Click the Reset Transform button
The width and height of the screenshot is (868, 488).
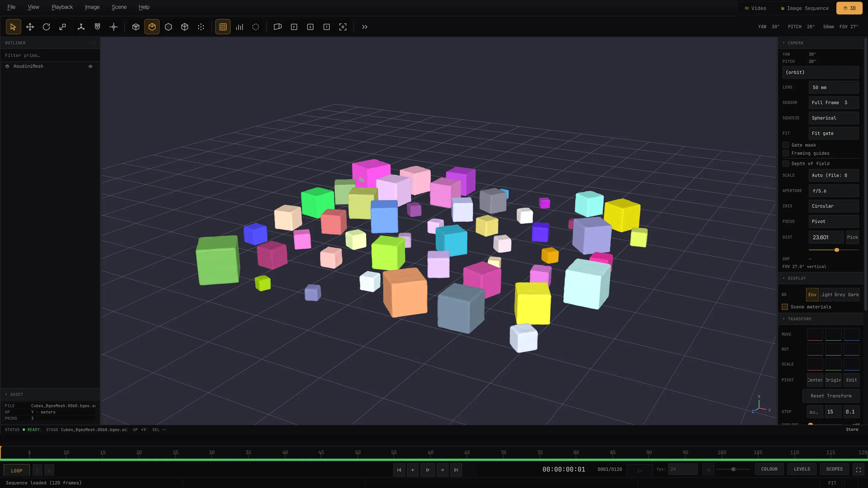pyautogui.click(x=831, y=396)
